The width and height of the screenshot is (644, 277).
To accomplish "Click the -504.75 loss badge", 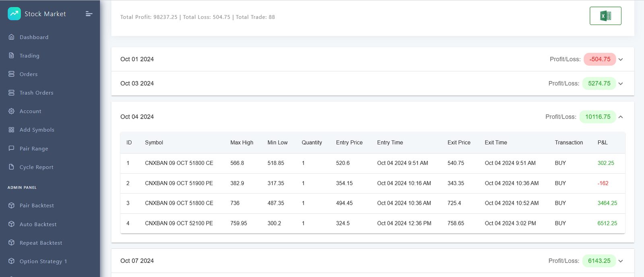I will (x=600, y=59).
